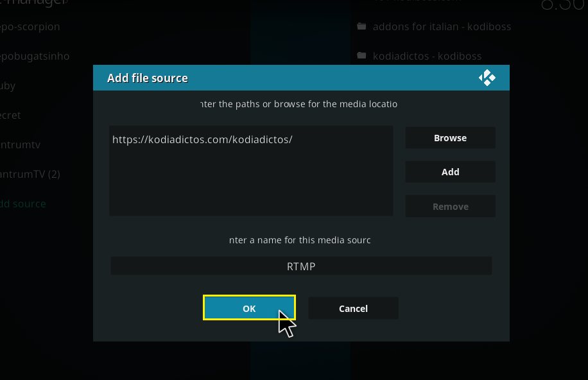Click folder icon beside kodiadictos - kodiboss
The height and width of the screenshot is (380, 588).
pyautogui.click(x=361, y=55)
